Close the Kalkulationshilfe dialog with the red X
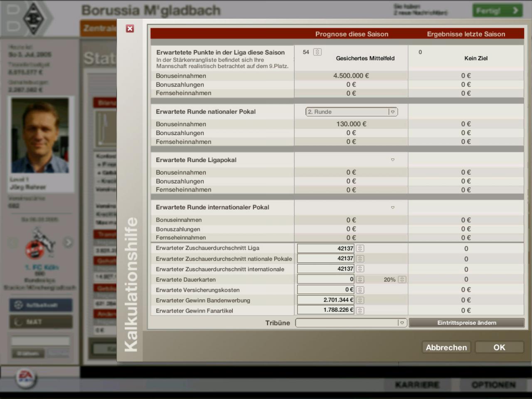The height and width of the screenshot is (399, 532). [130, 28]
